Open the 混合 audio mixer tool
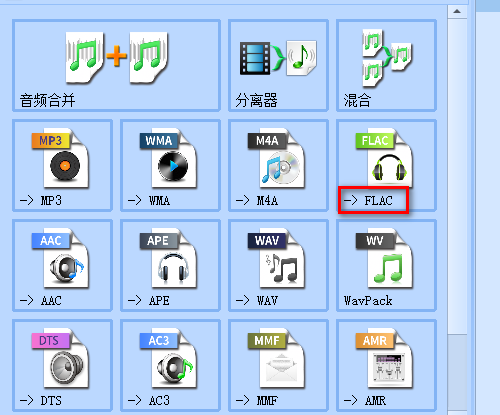 [x=386, y=65]
